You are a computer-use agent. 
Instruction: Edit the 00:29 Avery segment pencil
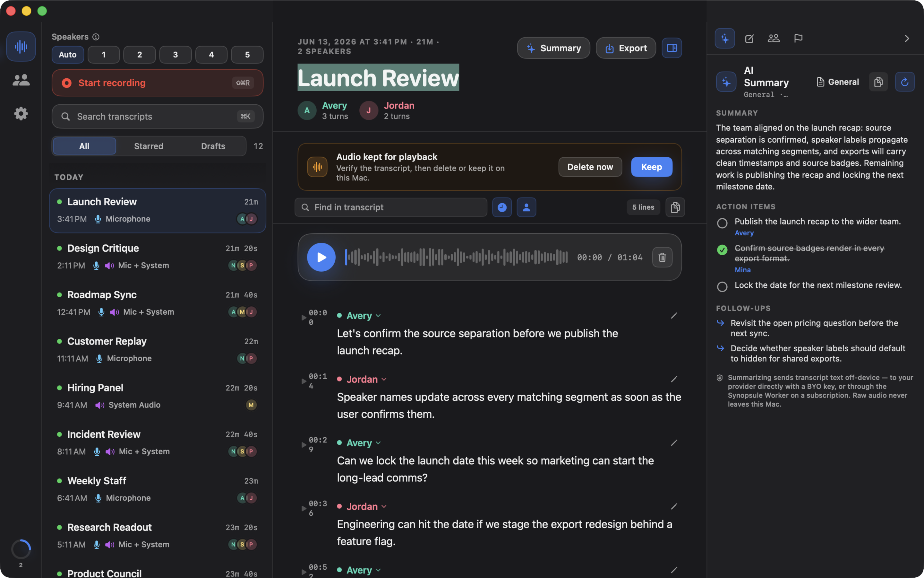pyautogui.click(x=674, y=443)
